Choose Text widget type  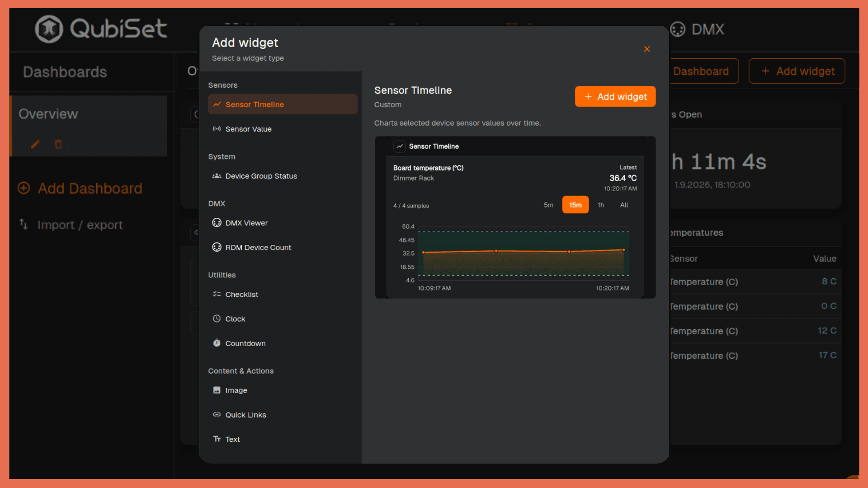(x=283, y=439)
